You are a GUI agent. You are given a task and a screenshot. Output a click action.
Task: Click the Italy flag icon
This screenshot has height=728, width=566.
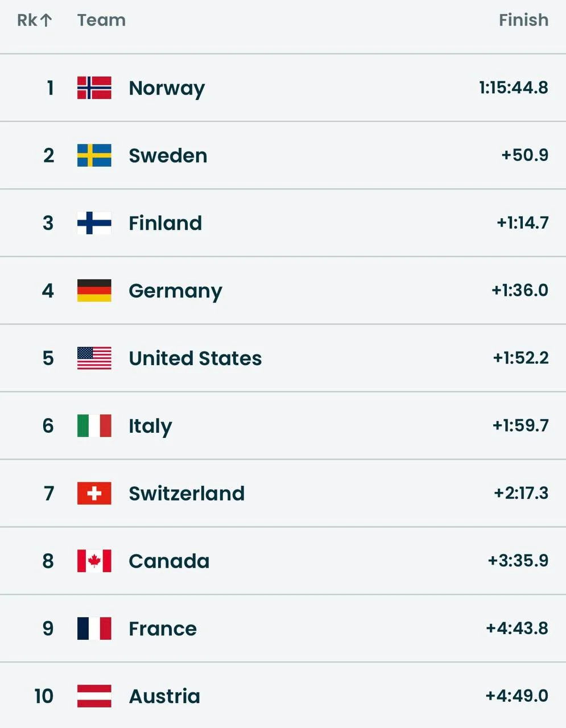94,425
